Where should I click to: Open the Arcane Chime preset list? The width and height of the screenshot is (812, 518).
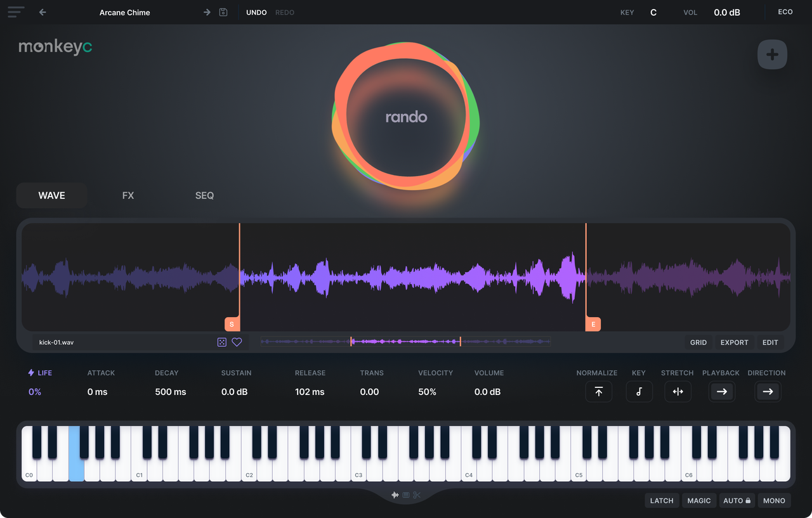pos(125,13)
